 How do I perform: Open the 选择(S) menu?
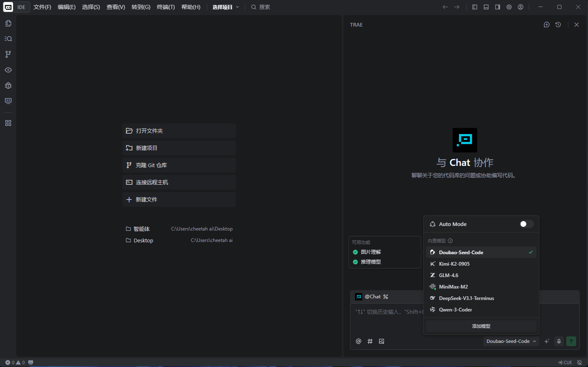coord(91,7)
